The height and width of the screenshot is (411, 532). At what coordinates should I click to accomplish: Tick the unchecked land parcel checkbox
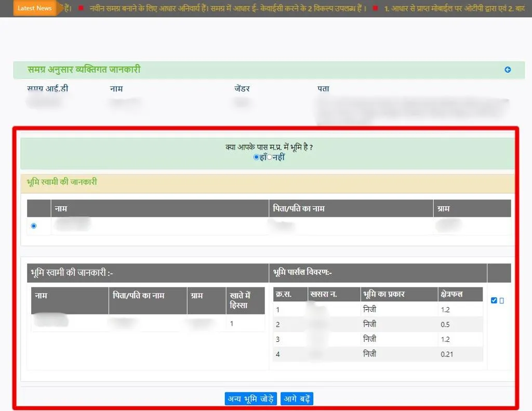(502, 300)
